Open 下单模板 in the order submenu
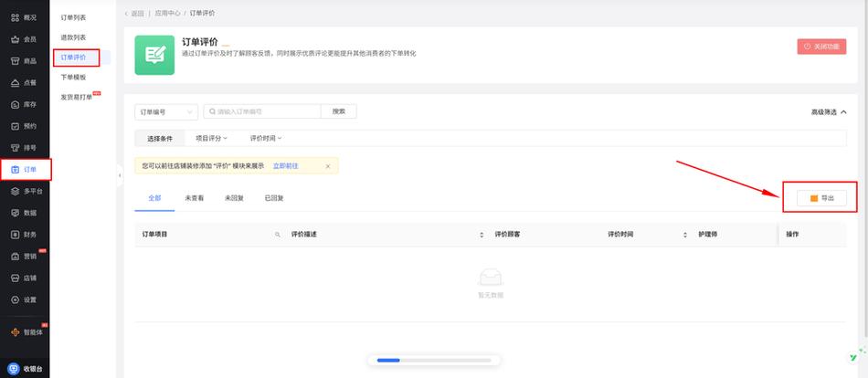The image size is (868, 378). point(73,78)
